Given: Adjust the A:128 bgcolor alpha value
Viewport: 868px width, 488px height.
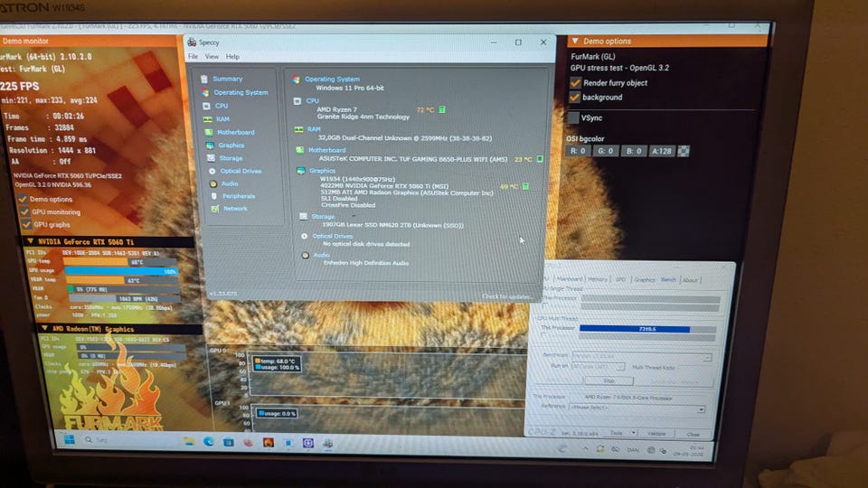Looking at the screenshot, I should [662, 151].
